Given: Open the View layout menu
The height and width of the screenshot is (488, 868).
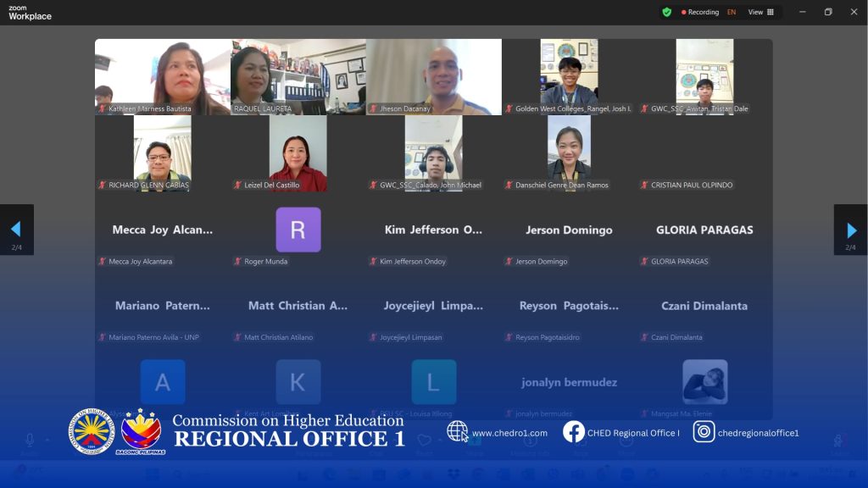Looking at the screenshot, I should (761, 12).
